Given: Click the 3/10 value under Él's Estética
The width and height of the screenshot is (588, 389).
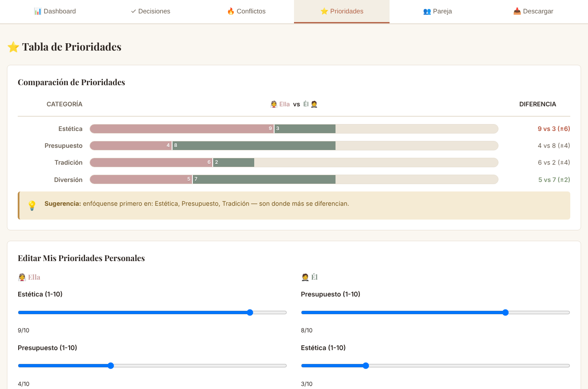Looking at the screenshot, I should tap(307, 384).
